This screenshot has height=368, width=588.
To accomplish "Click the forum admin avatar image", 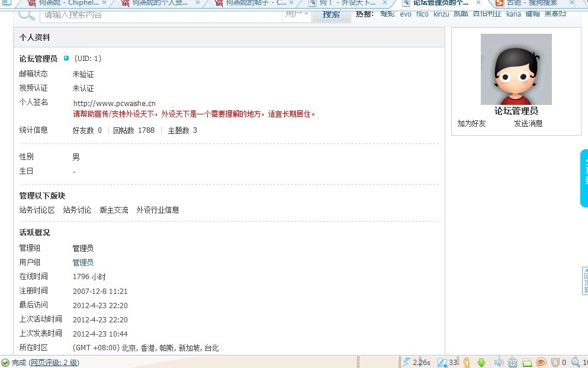I will (x=516, y=69).
